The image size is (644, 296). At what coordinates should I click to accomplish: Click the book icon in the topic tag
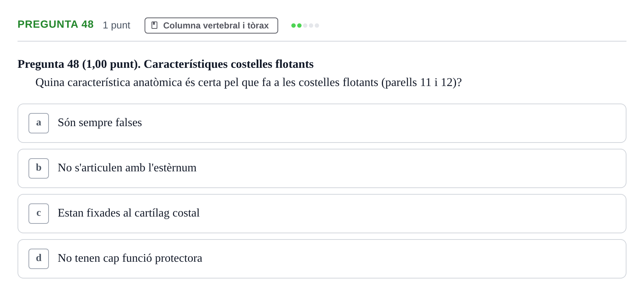coord(154,25)
